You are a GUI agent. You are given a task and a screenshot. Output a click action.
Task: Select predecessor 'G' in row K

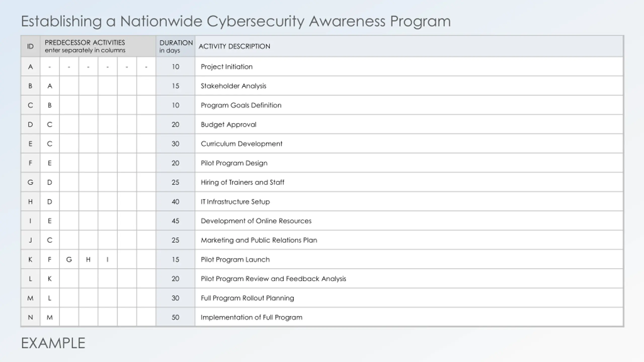click(69, 259)
